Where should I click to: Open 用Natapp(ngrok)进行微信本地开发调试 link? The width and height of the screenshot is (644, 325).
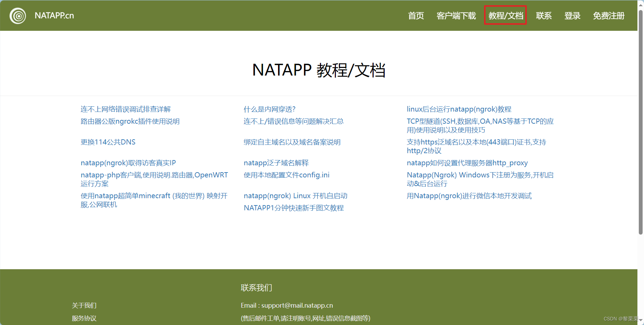(469, 196)
